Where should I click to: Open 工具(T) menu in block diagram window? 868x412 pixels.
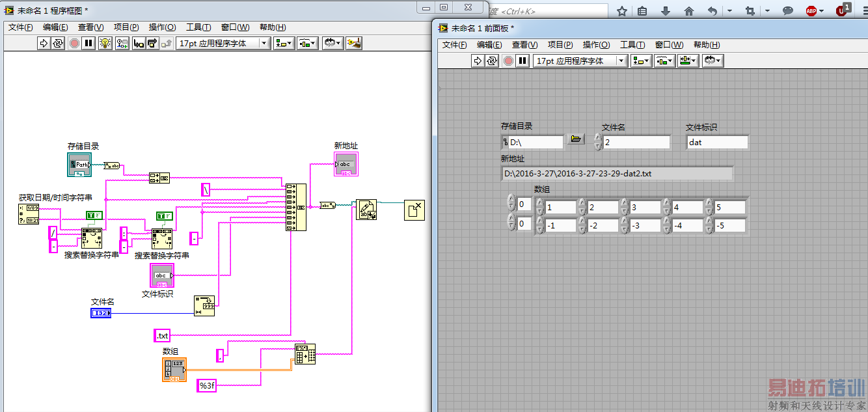coord(198,27)
